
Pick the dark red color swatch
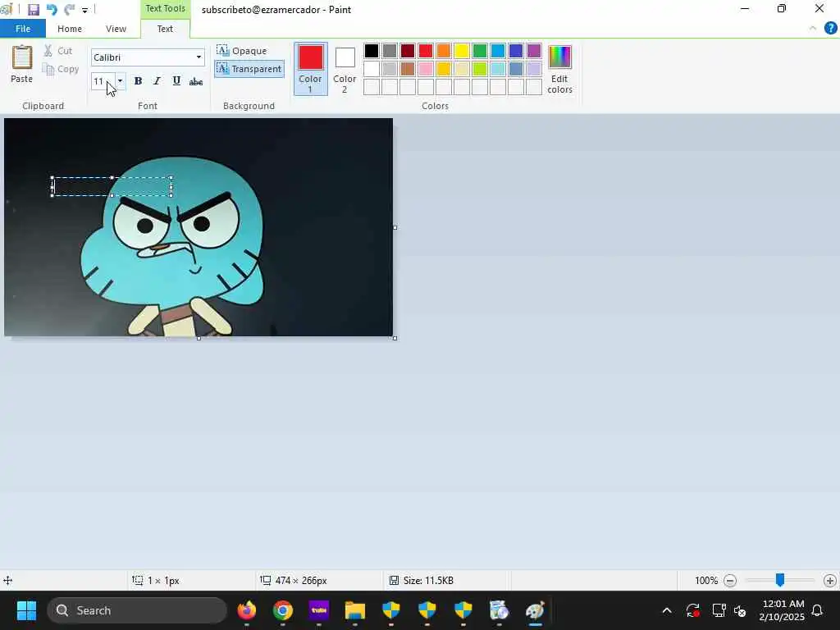(x=408, y=51)
